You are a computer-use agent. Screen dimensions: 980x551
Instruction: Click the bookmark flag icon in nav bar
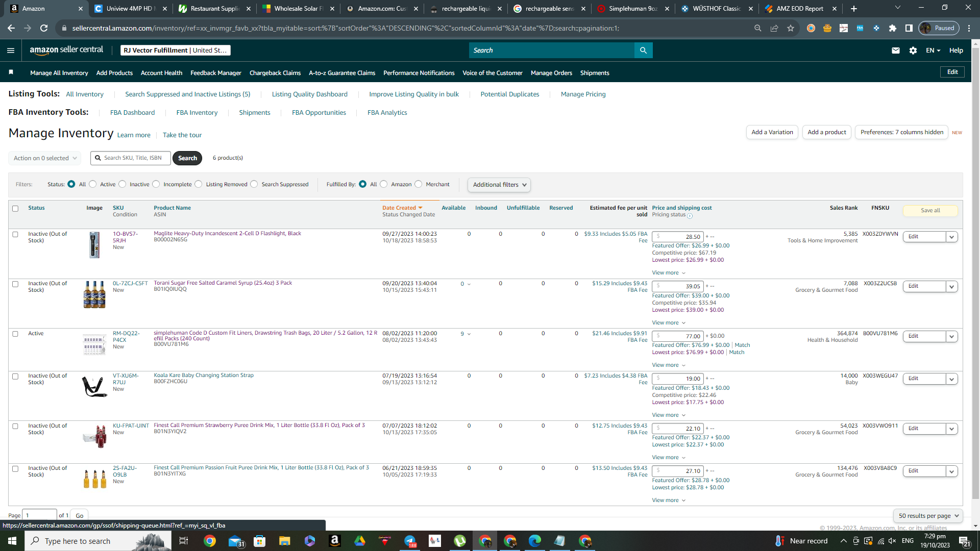tap(11, 72)
